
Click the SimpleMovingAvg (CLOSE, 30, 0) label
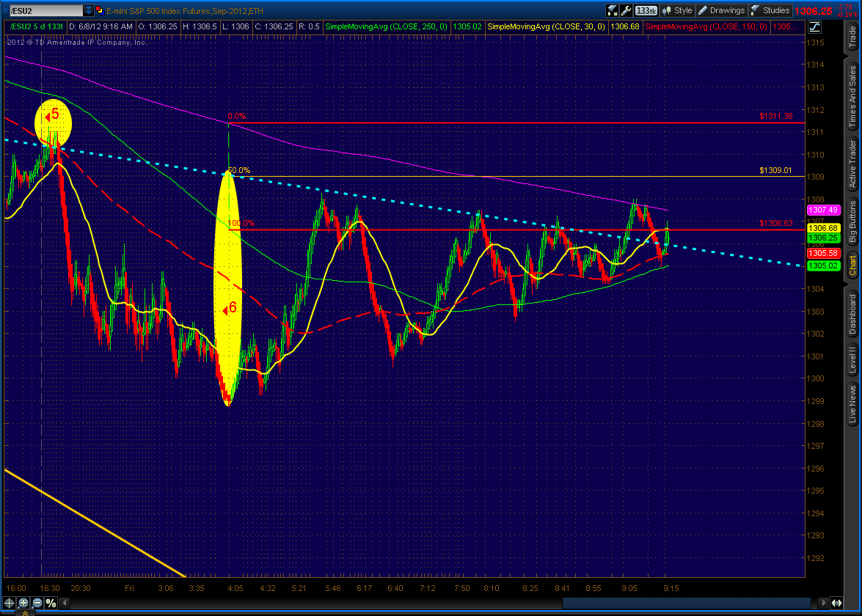tap(547, 26)
